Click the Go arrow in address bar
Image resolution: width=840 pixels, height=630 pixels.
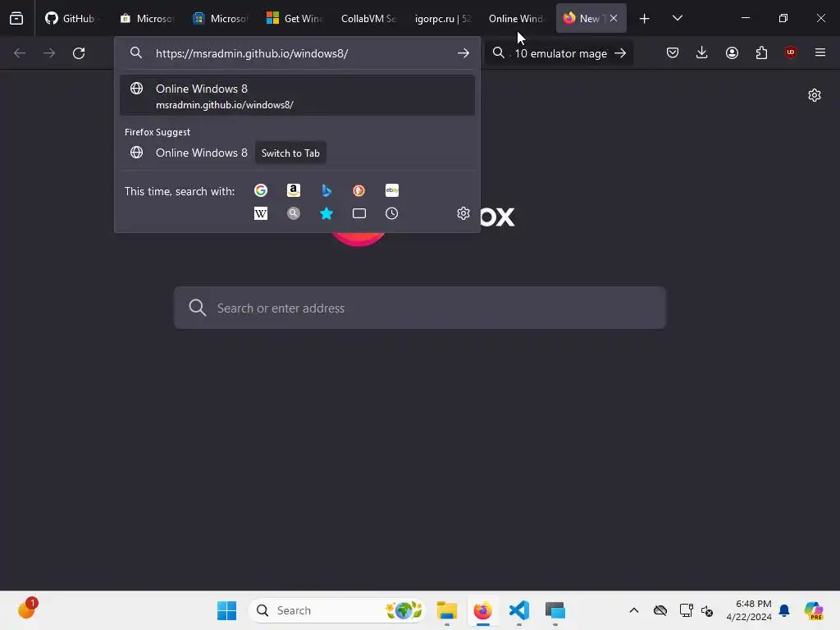tap(463, 53)
